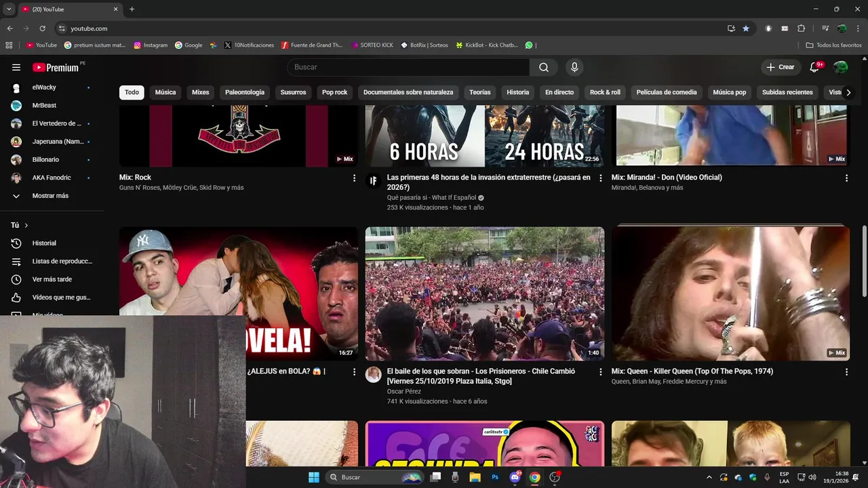This screenshot has width=868, height=488.
Task: Open Discord from the taskbar
Action: (515, 477)
